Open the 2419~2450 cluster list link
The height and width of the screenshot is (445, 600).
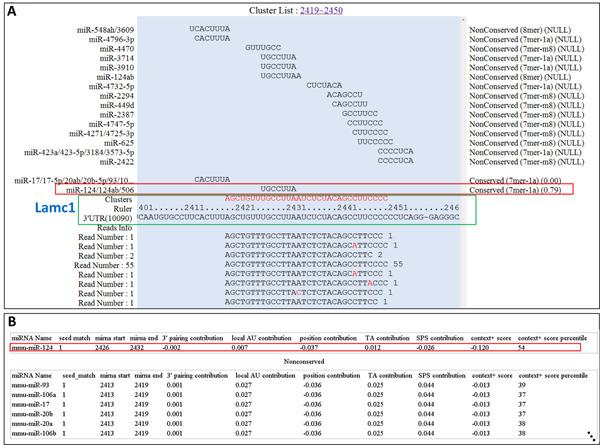321,10
